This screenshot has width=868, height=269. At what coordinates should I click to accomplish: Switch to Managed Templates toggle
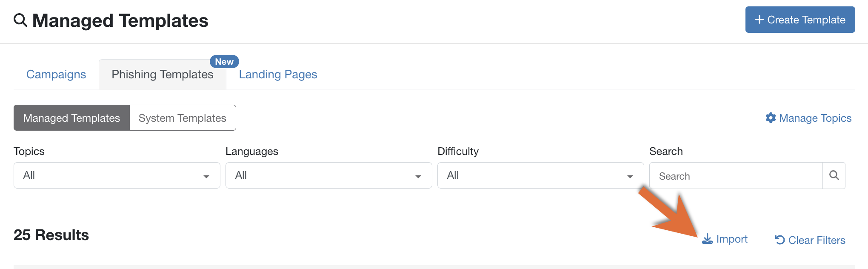point(71,118)
